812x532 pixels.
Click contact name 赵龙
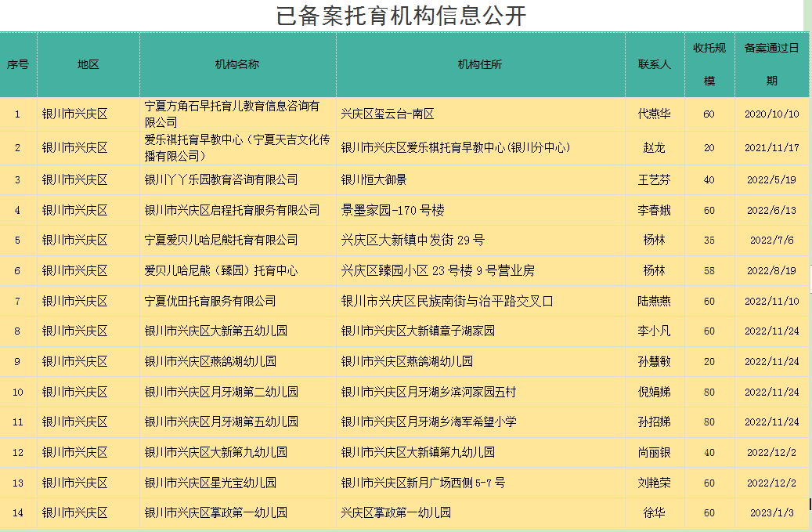point(654,147)
